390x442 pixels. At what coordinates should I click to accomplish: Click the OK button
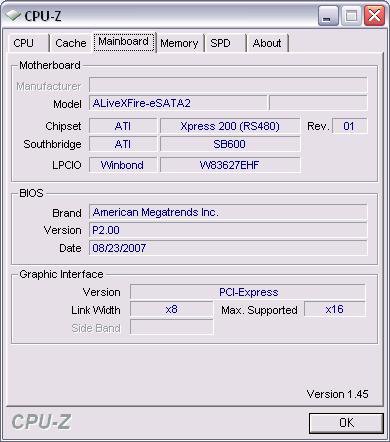(x=346, y=423)
